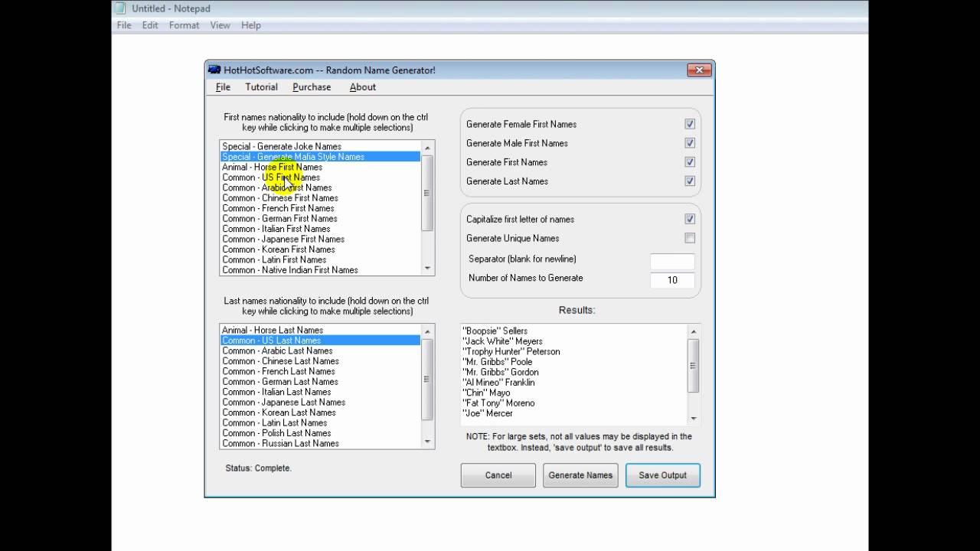Screen dimensions: 980x551
Task: Select Common - Latin Last Names
Action: tap(320, 423)
